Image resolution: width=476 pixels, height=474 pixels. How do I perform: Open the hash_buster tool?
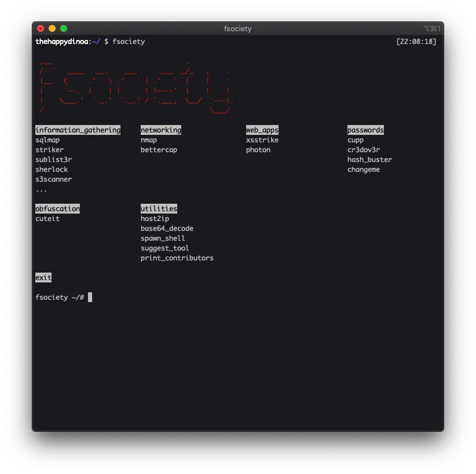(x=369, y=159)
